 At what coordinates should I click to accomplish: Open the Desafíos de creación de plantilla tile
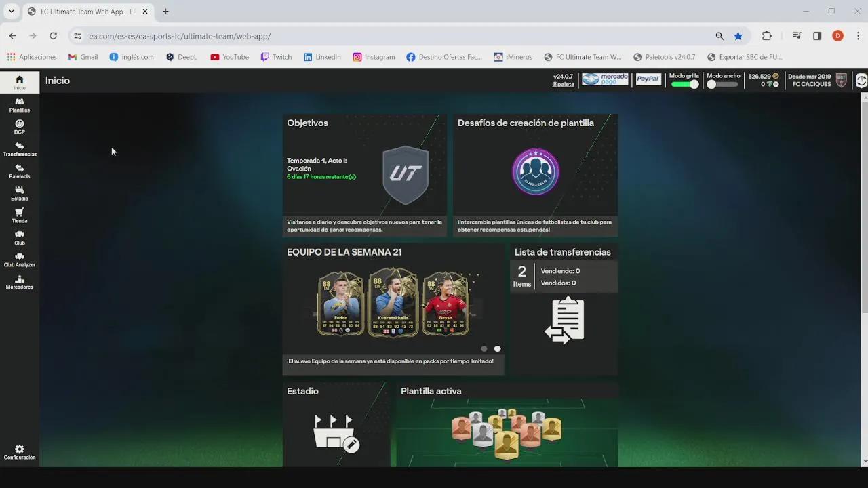click(x=535, y=175)
